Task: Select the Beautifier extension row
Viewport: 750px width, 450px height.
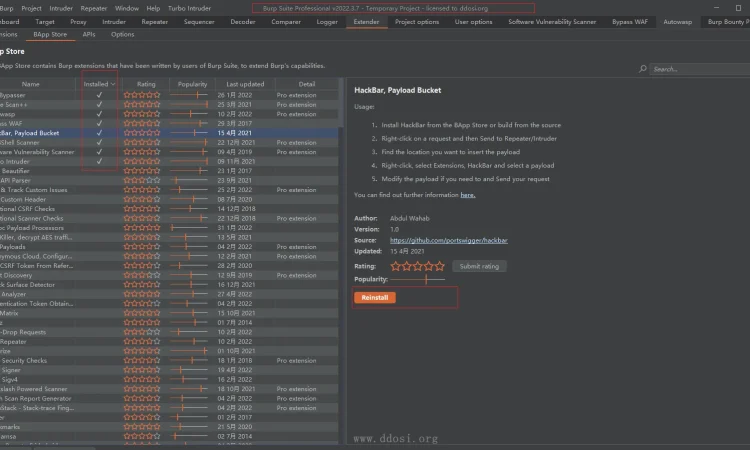Action: (169, 171)
